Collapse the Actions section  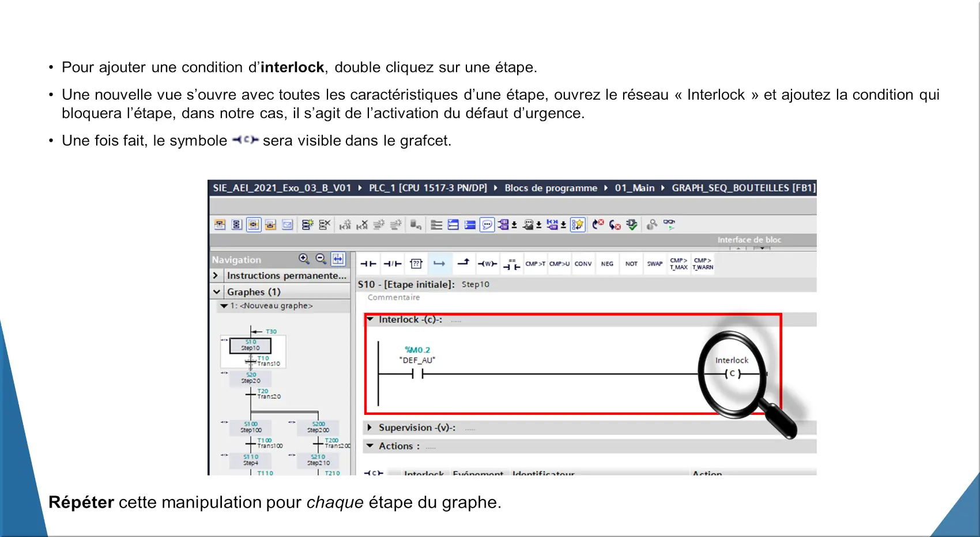tap(370, 446)
